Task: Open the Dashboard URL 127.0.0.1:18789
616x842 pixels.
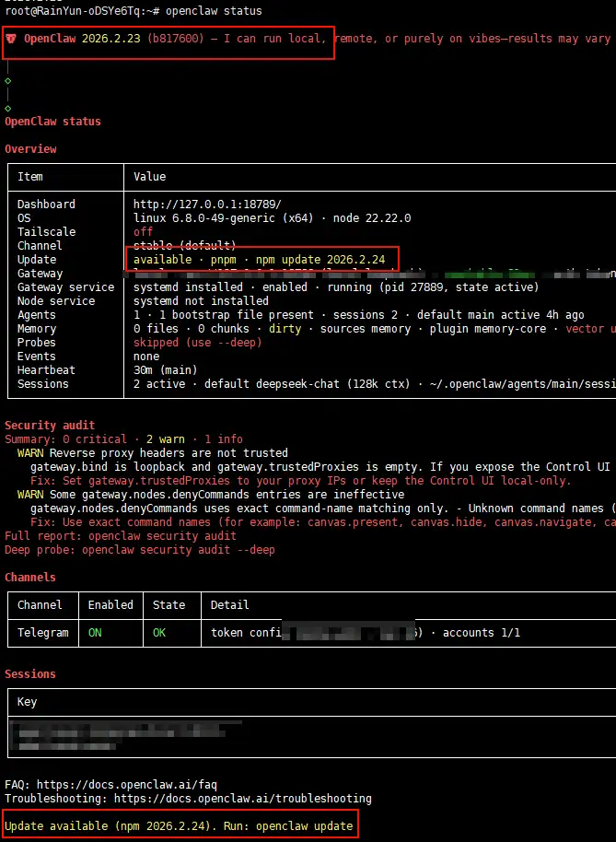Action: (x=207, y=205)
